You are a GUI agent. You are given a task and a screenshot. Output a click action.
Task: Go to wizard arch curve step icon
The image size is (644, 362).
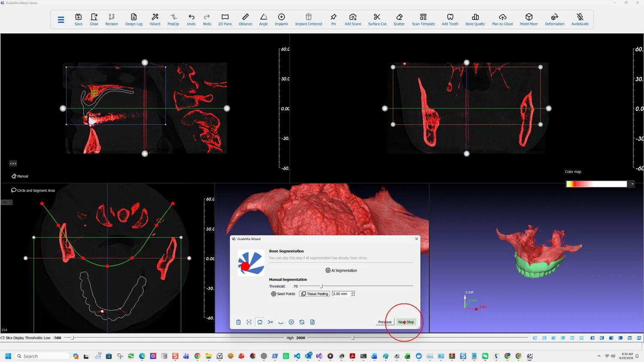coord(281,322)
